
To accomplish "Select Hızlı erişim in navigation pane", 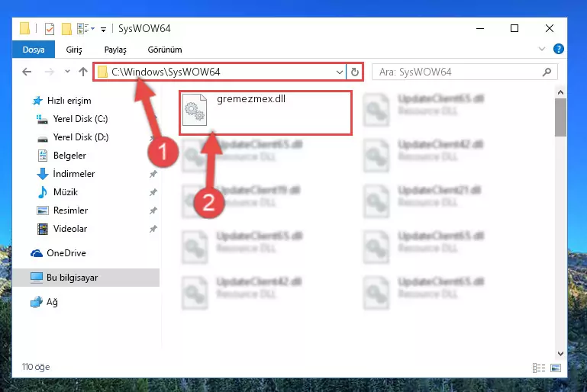I will coord(69,101).
